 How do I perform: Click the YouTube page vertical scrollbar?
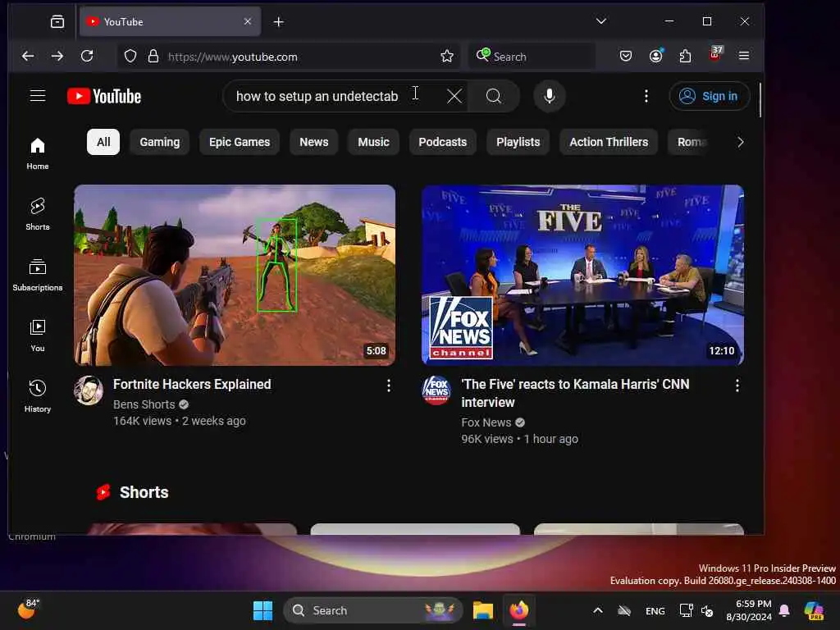(x=760, y=101)
